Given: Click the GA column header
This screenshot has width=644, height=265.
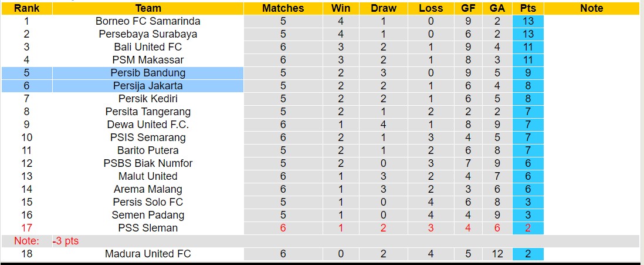Looking at the screenshot, I should (x=497, y=8).
